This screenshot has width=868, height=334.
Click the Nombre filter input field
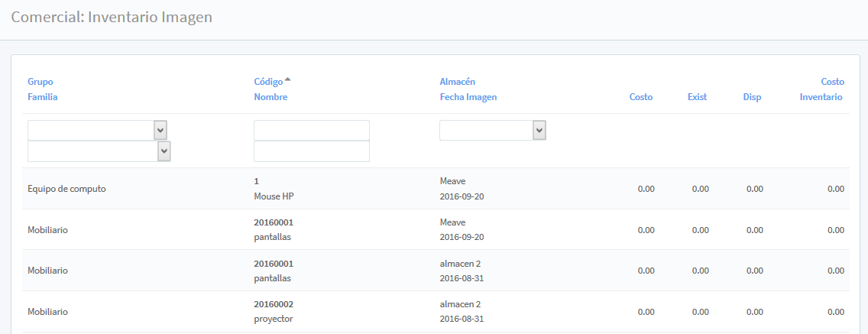[311, 151]
